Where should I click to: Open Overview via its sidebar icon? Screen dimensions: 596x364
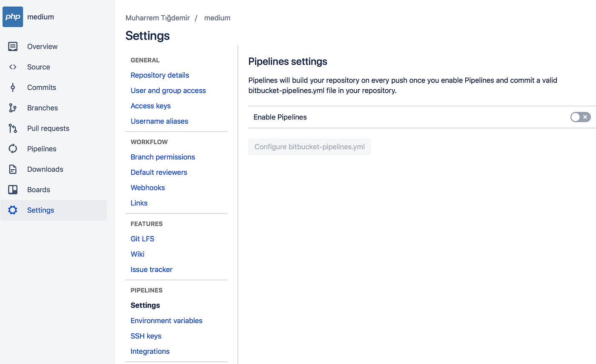[x=13, y=47]
